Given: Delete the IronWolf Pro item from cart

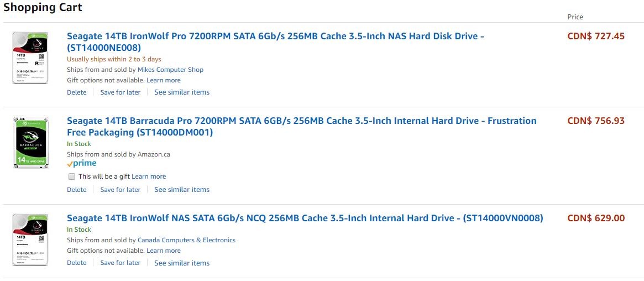Looking at the screenshot, I should tap(77, 92).
